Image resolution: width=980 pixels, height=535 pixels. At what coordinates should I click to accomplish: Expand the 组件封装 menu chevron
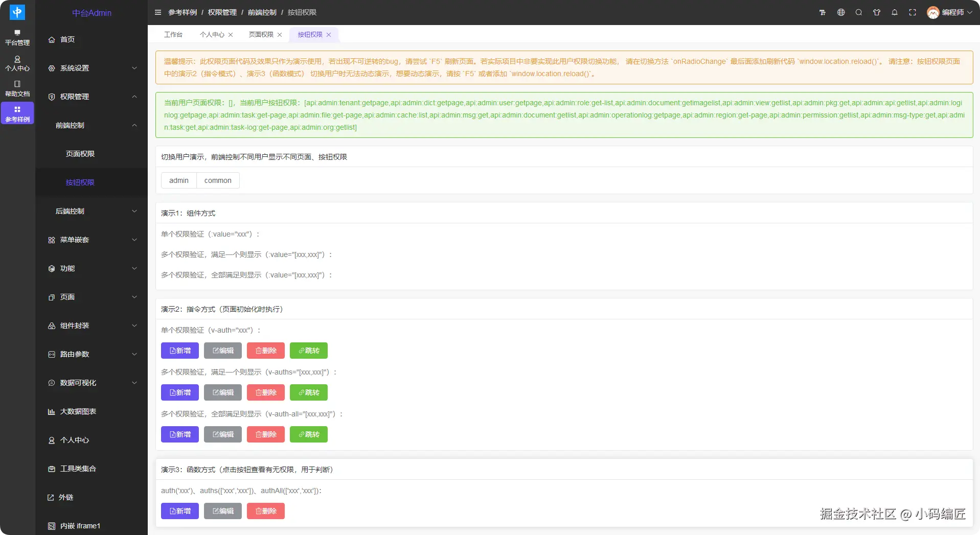(x=134, y=325)
